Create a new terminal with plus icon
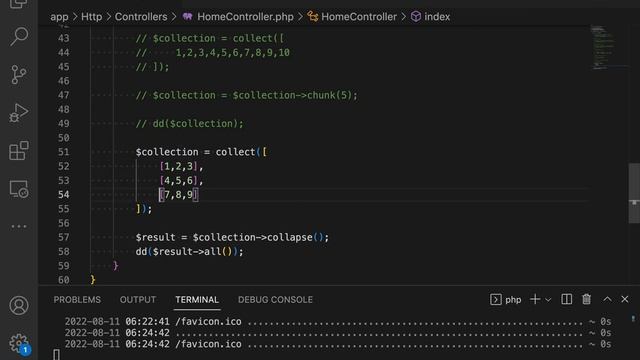The height and width of the screenshot is (360, 640). click(535, 299)
